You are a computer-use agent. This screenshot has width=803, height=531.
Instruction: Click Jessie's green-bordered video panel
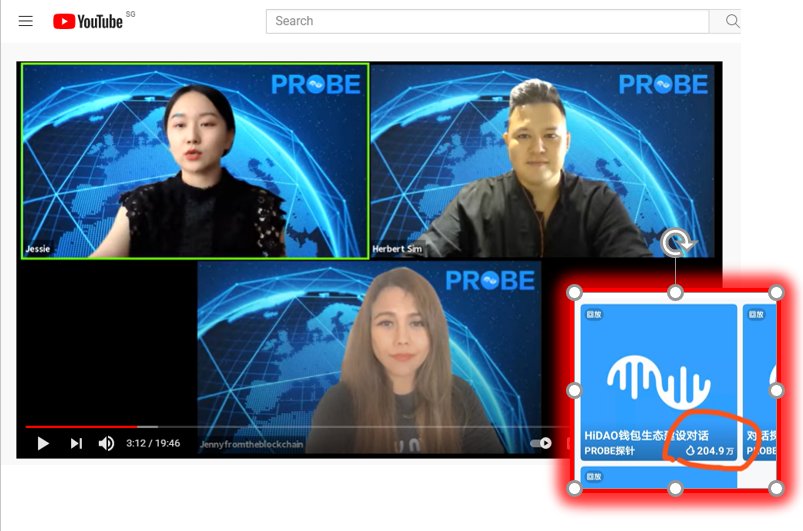195,161
